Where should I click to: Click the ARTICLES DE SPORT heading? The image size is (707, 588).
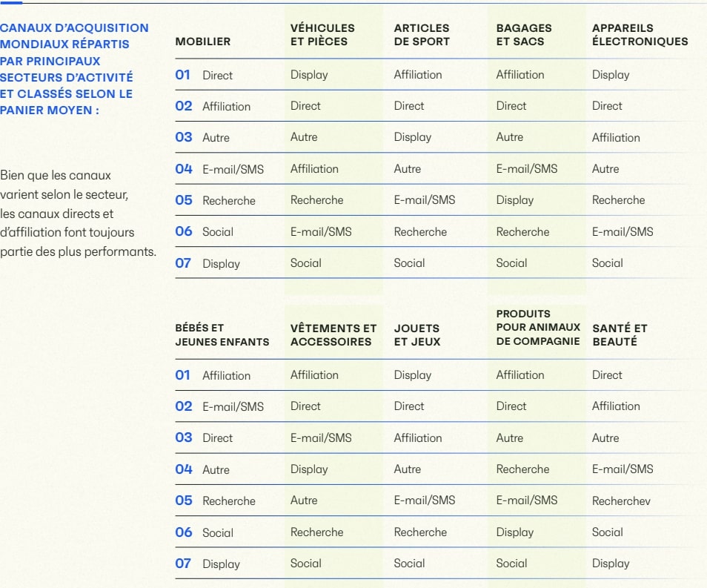point(422,35)
